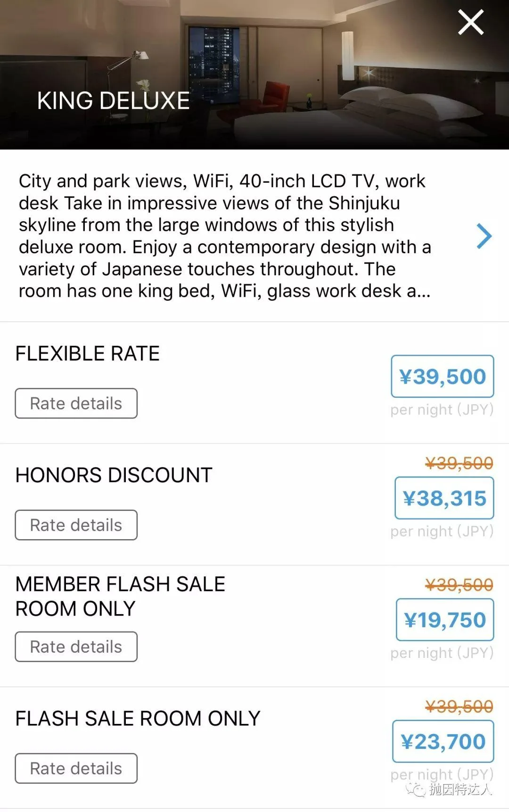View Rate details for Honors Discount
The image size is (509, 812).
point(76,525)
